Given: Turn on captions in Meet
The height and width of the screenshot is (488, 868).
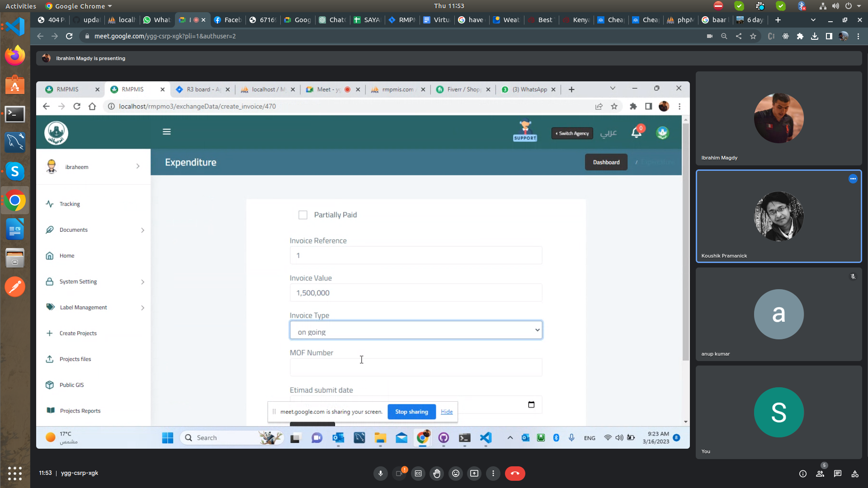Looking at the screenshot, I should pos(418,474).
